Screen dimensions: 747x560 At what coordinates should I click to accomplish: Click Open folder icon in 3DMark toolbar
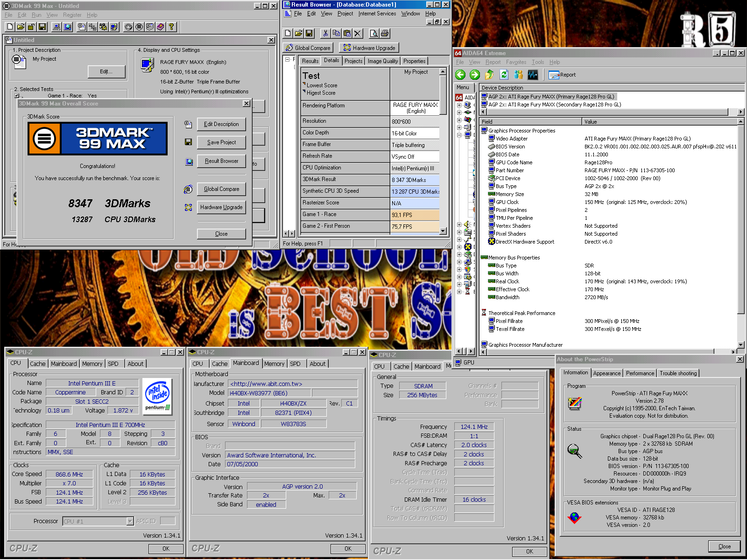(21, 27)
